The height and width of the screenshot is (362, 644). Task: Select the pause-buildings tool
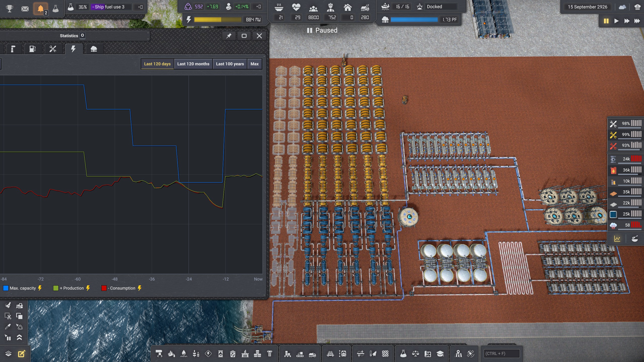point(8,338)
